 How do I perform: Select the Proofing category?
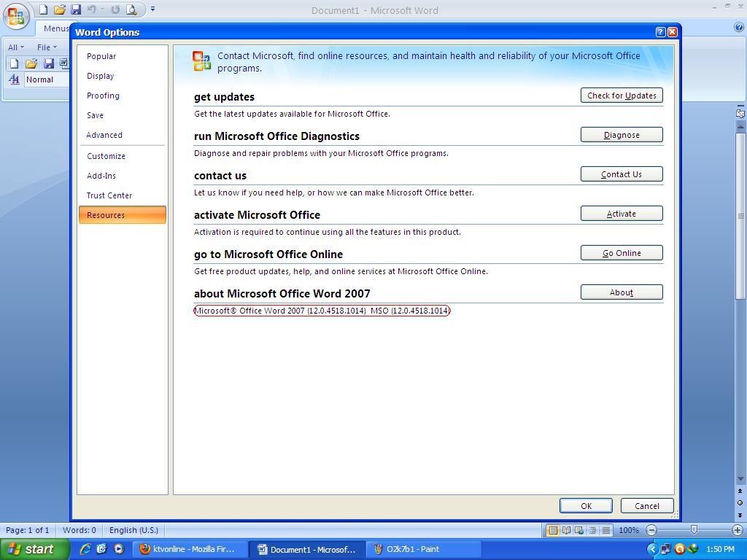click(103, 96)
